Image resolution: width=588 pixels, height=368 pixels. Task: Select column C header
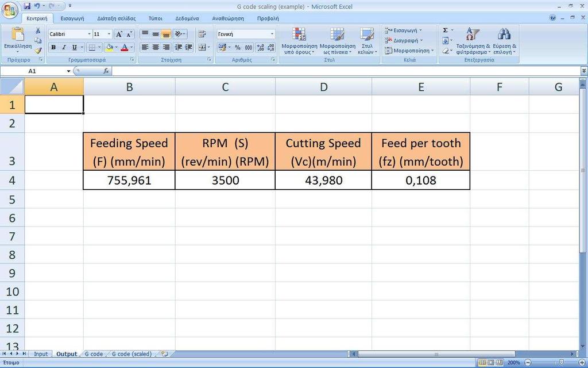click(x=225, y=87)
